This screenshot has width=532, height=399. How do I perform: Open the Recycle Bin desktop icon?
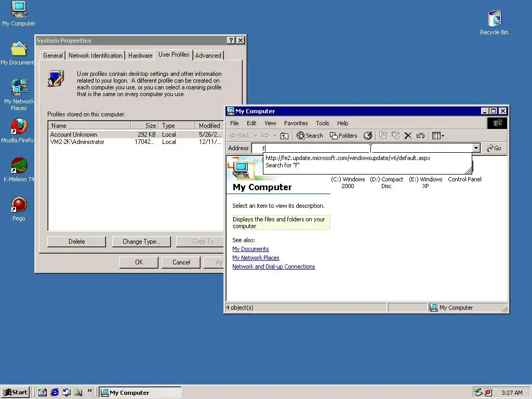[x=494, y=23]
